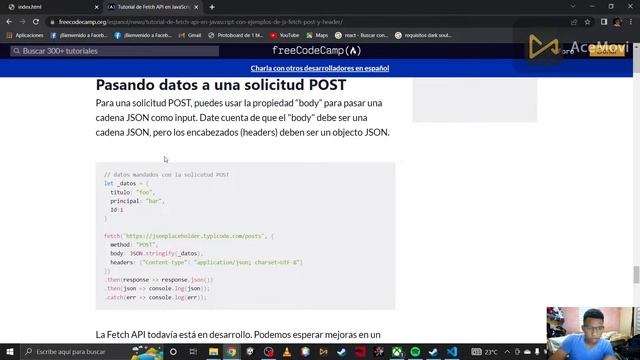Click the 23°C weather indicator
This screenshot has height=360, width=640.
pos(484,351)
